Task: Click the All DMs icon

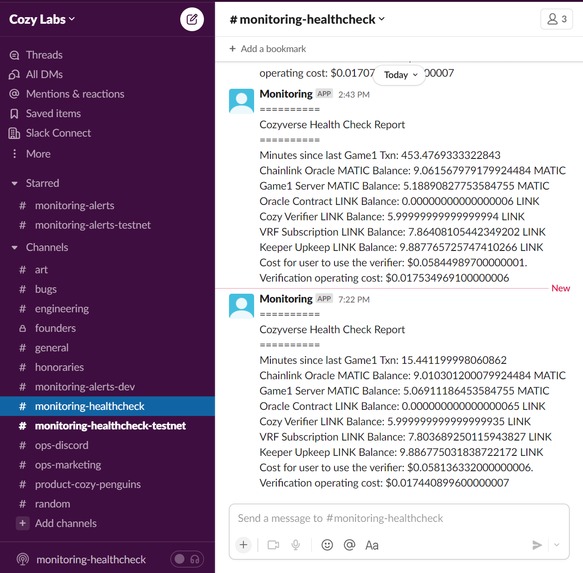Action: (x=14, y=74)
